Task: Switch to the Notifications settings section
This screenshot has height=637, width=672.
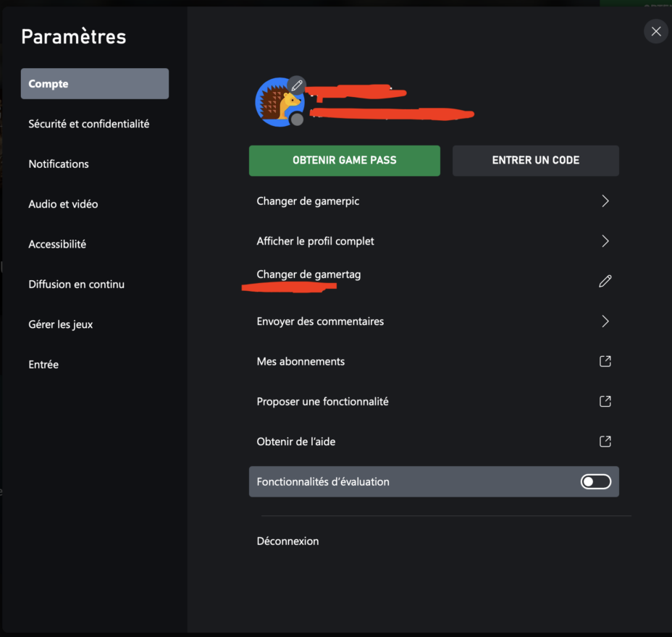Action: coord(58,164)
